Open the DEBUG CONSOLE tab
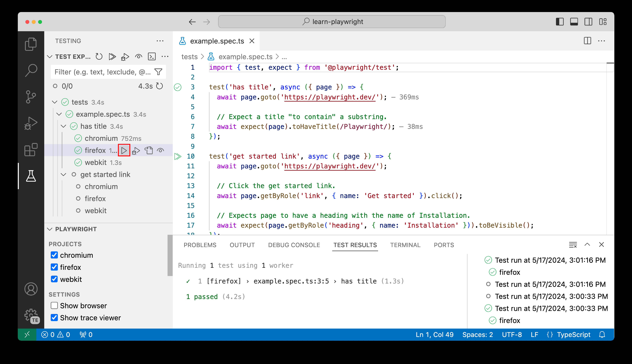632x364 pixels. tap(294, 245)
